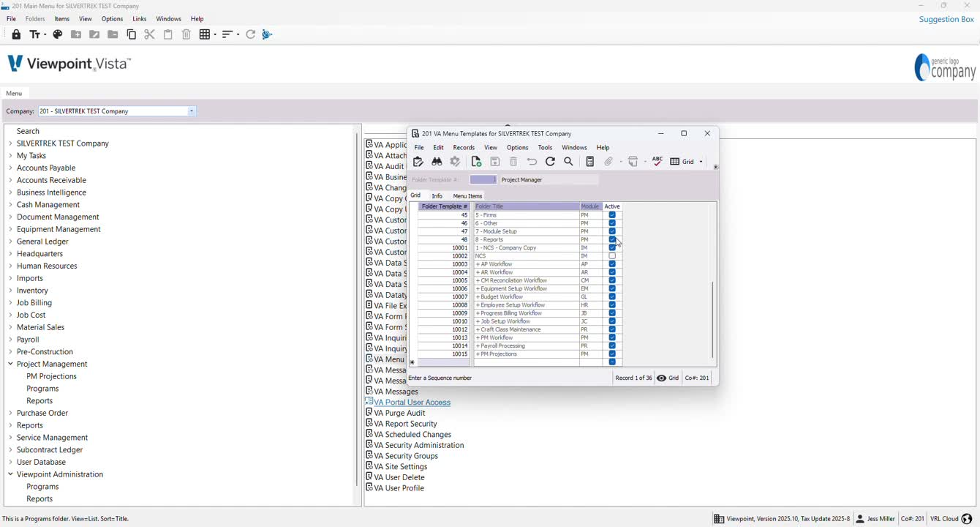
Task: Click the Folder Title column header
Action: click(527, 206)
